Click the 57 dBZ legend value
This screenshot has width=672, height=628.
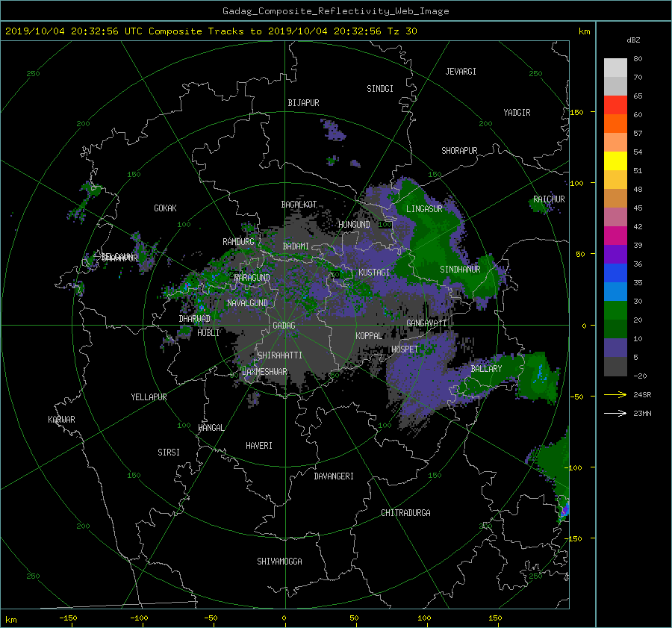coord(638,134)
